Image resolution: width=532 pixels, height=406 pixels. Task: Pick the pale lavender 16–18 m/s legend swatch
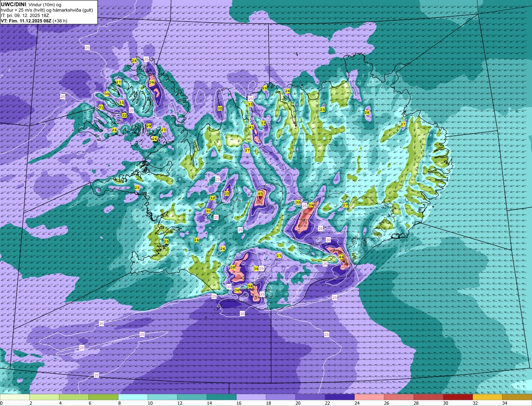click(x=251, y=397)
